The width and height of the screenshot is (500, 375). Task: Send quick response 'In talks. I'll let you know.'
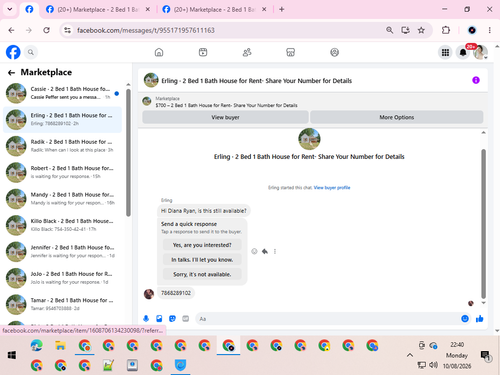pyautogui.click(x=202, y=260)
